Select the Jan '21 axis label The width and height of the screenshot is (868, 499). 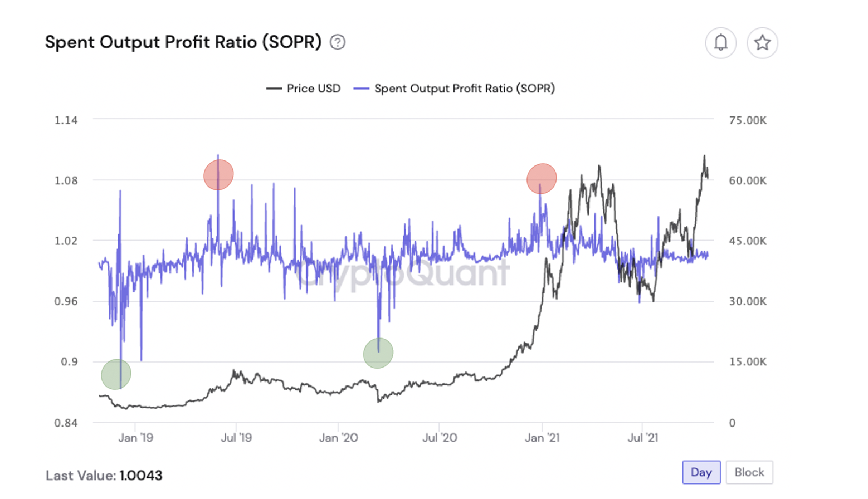point(542,438)
